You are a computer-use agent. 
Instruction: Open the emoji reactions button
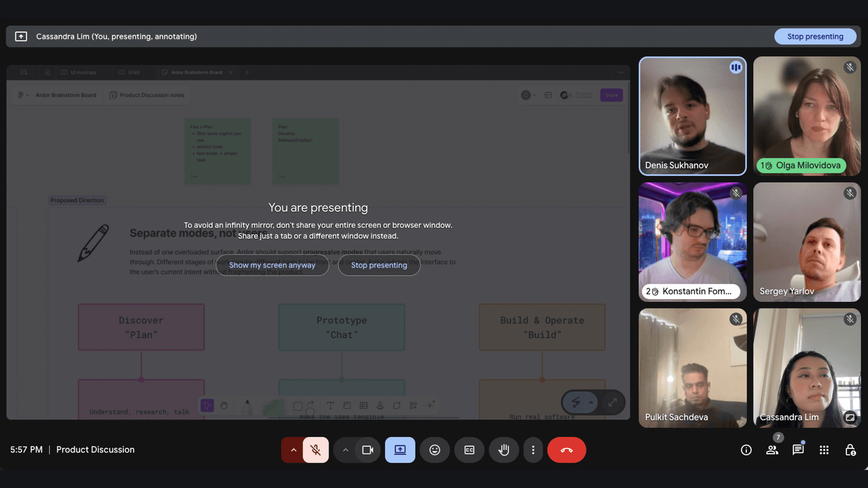coord(434,450)
